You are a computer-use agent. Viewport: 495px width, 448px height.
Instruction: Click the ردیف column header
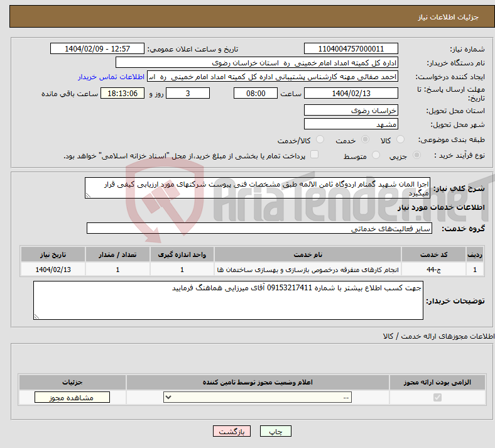[475, 254]
